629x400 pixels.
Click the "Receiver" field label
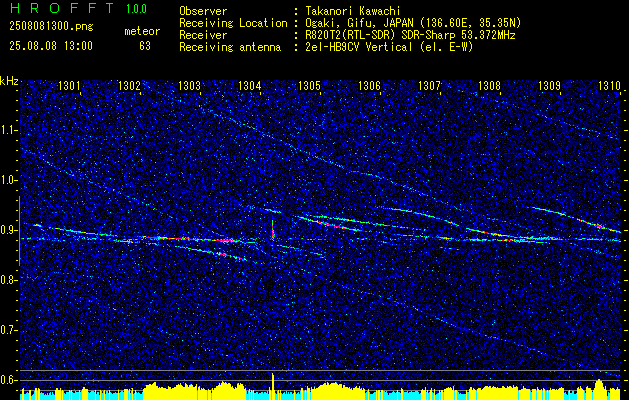point(203,35)
